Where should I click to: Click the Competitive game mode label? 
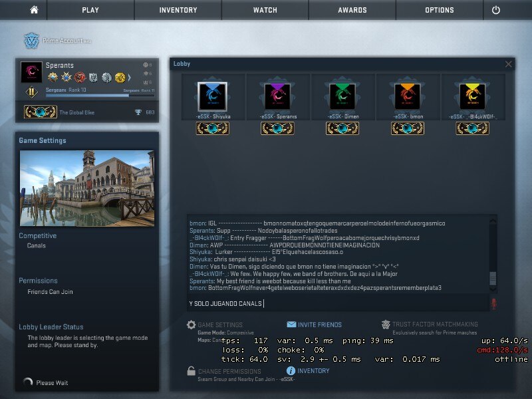pyautogui.click(x=38, y=235)
